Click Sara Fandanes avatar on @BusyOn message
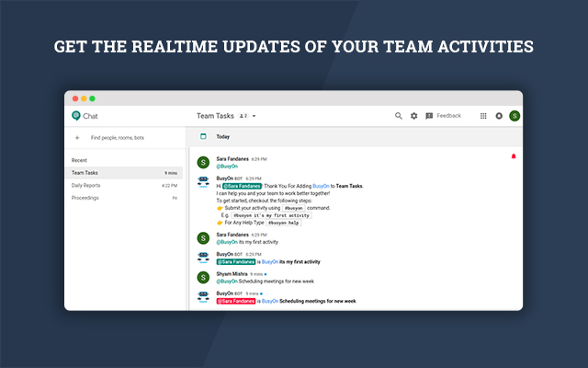Screen dimensions: 588x368 (x=203, y=162)
